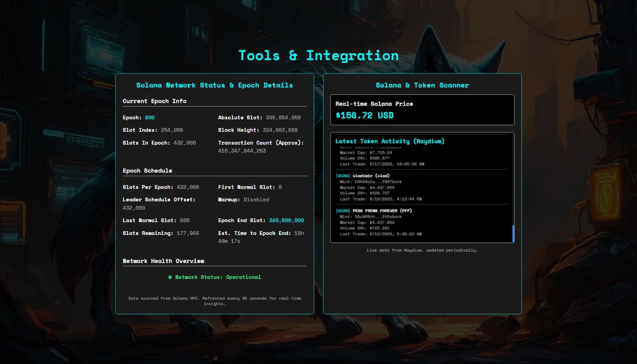
Task: Click the Data sourced from Solana RPC note
Action: [x=214, y=301]
